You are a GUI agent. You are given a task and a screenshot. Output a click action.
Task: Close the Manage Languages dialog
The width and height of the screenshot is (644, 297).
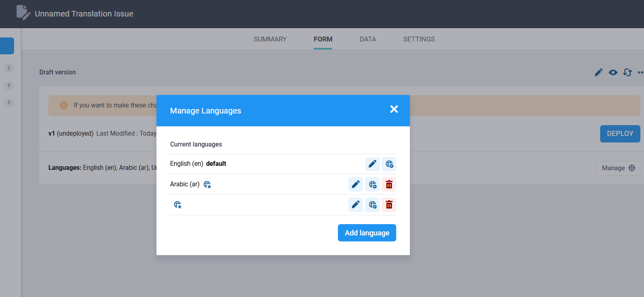coord(394,109)
